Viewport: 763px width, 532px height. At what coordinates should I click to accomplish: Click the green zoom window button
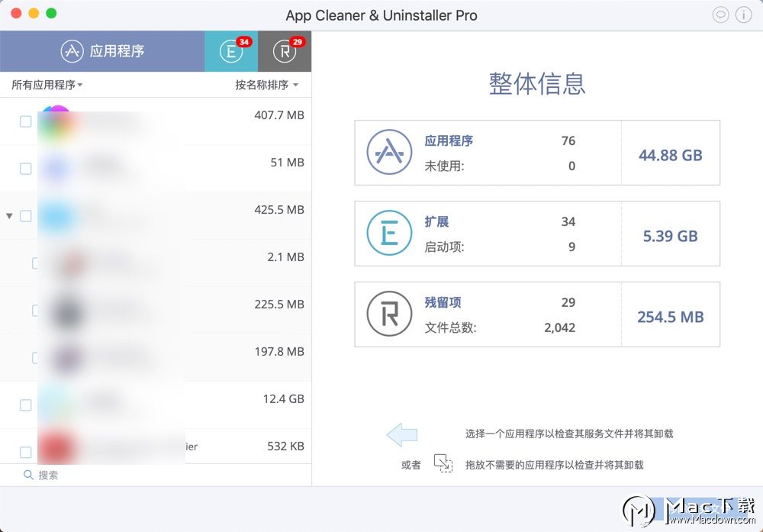51,13
